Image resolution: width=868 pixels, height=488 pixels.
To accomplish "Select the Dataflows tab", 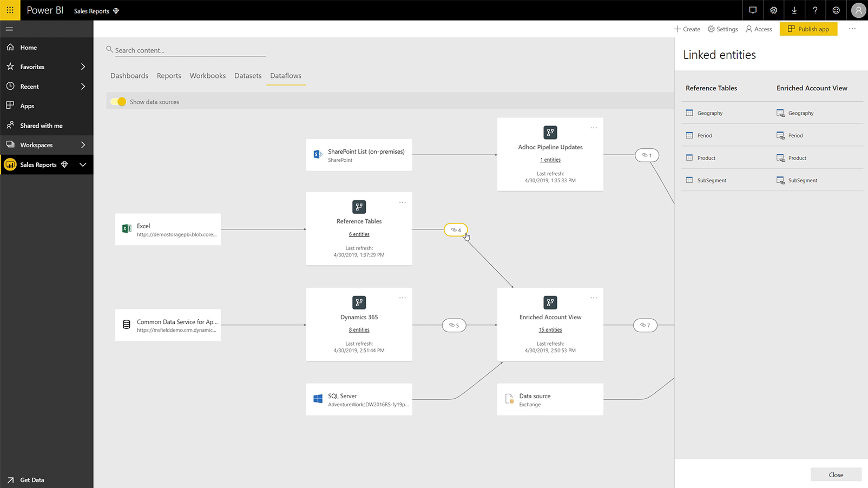I will [286, 76].
